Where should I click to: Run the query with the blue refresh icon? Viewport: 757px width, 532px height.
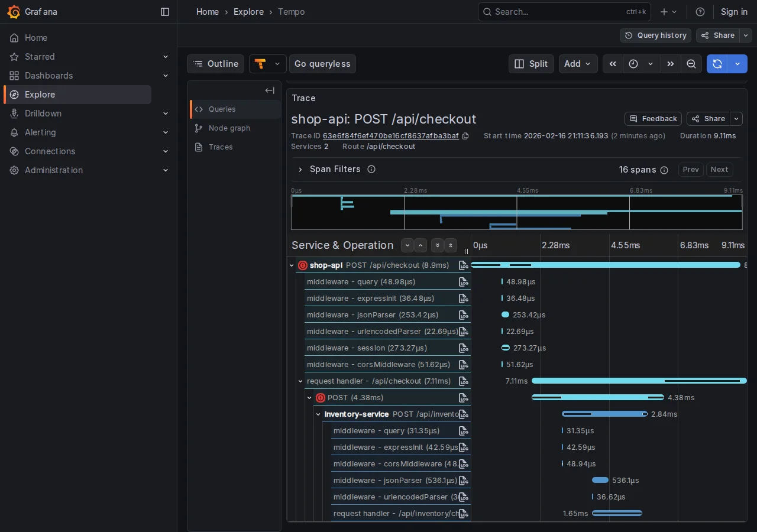click(717, 64)
